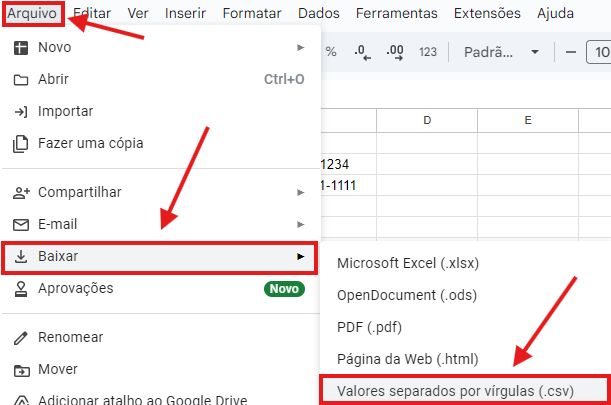611x405 pixels.
Task: Open the Editar menu
Action: (x=92, y=13)
